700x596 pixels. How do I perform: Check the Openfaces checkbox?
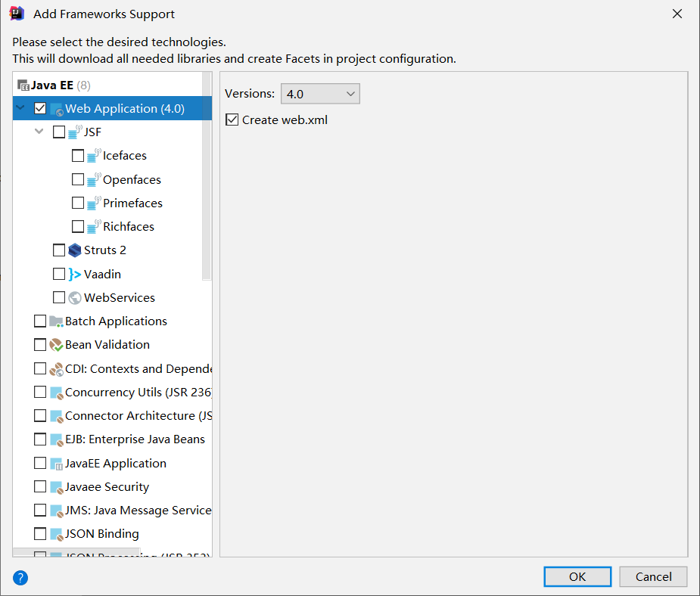[x=78, y=179]
